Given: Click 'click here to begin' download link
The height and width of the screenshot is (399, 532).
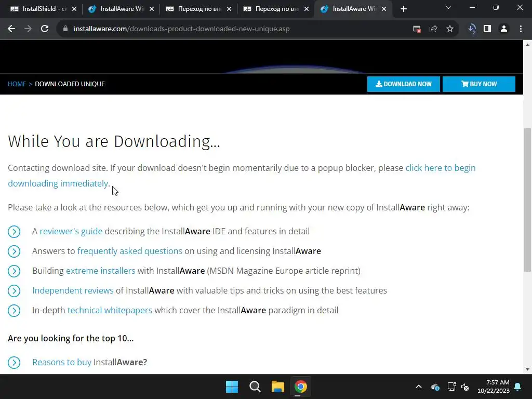Looking at the screenshot, I should (x=441, y=168).
